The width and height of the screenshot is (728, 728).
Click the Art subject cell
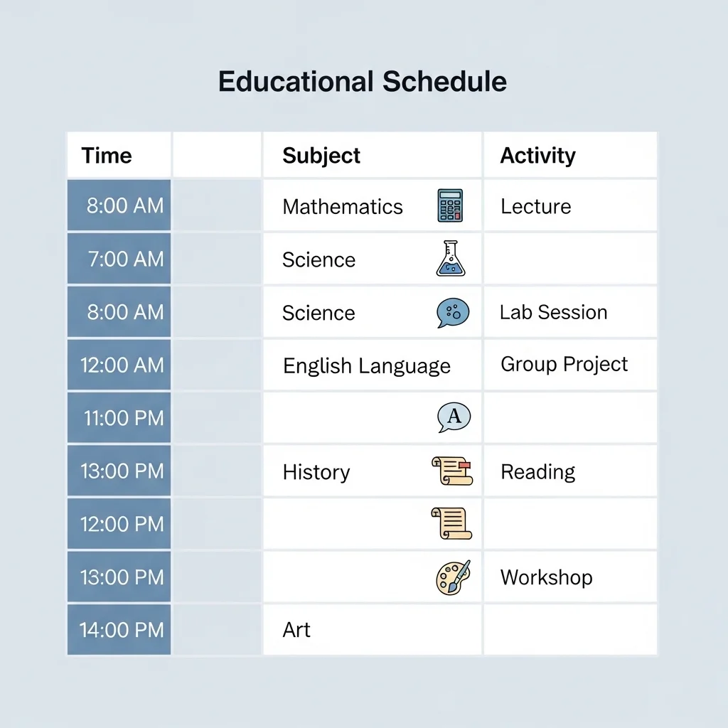point(372,630)
